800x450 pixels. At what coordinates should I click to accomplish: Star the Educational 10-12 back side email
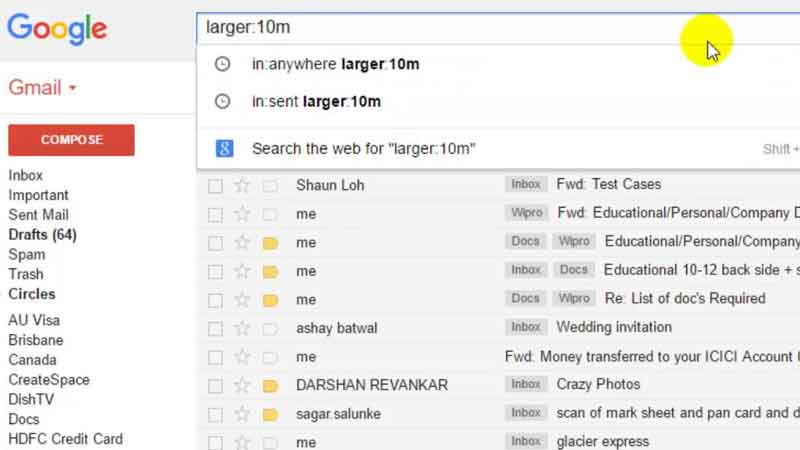242,271
